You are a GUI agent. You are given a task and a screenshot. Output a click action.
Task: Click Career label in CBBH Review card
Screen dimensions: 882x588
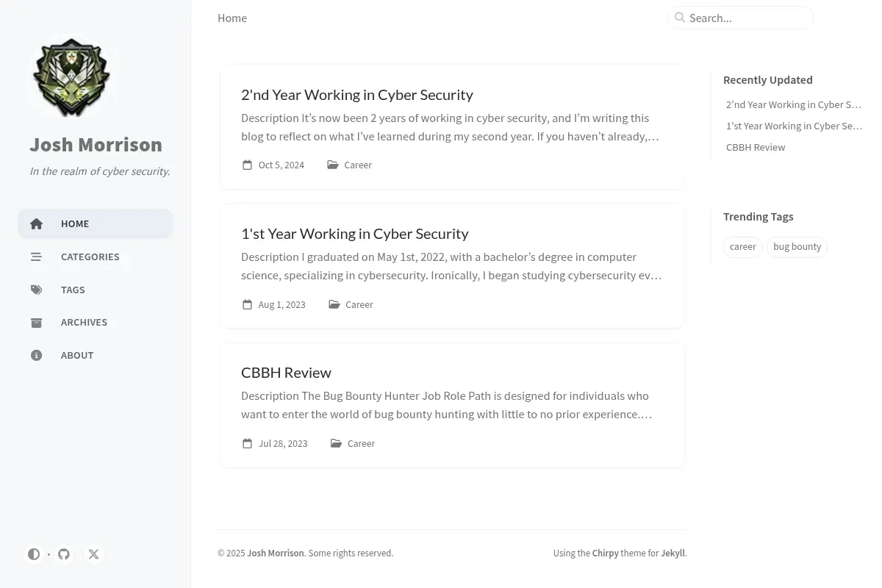(x=361, y=443)
